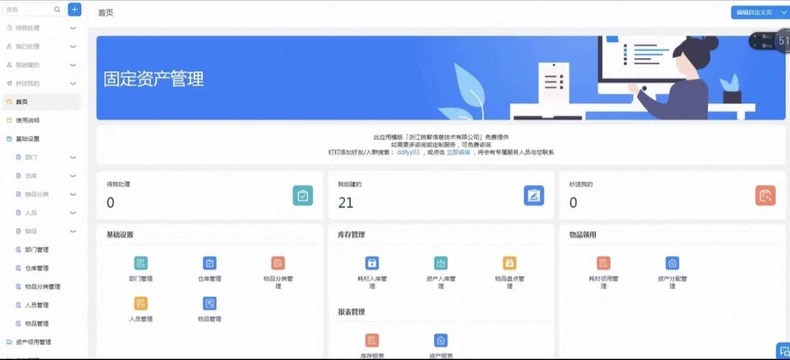The width and height of the screenshot is (790, 360).
Task: Expand the 物品 sidebar chevron
Action: coord(73,231)
